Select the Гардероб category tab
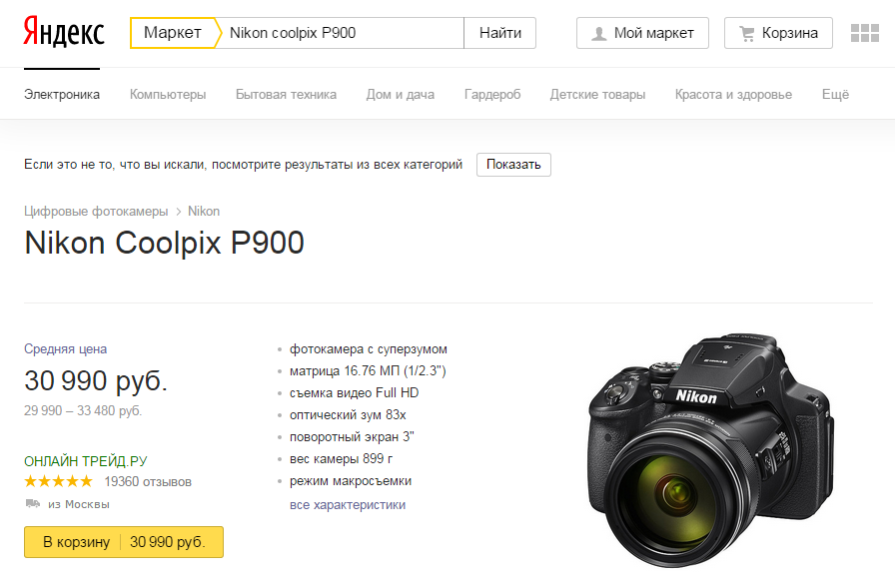The height and width of the screenshot is (588, 895). (x=492, y=94)
